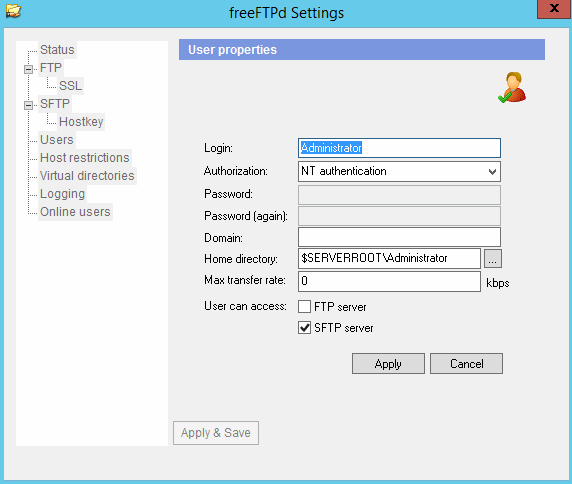572x484 pixels.
Task: Select the SFTP tree item
Action: pyautogui.click(x=55, y=104)
